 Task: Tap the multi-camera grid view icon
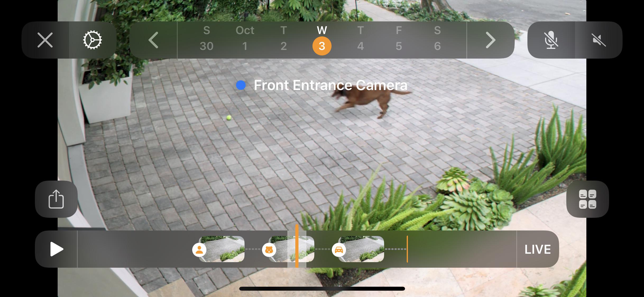[x=588, y=199]
